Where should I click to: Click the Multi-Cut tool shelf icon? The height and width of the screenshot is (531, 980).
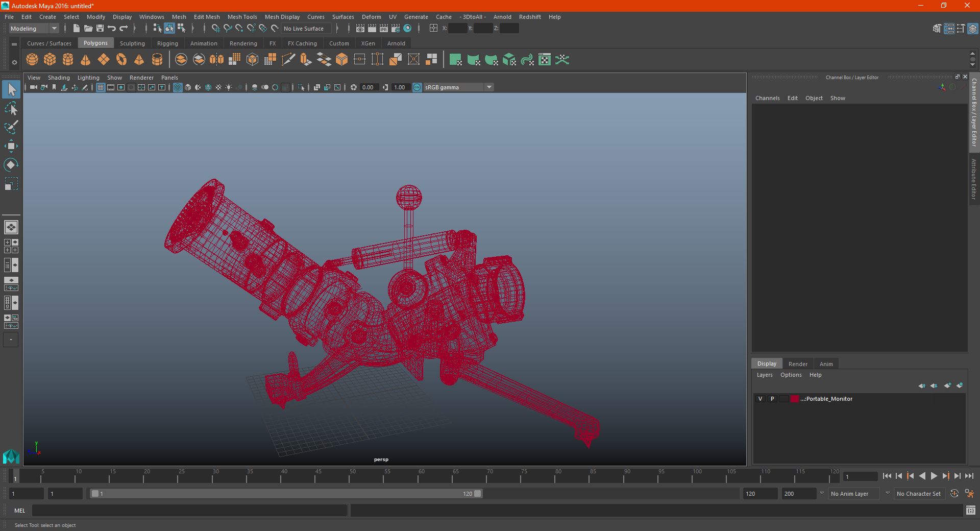point(288,60)
